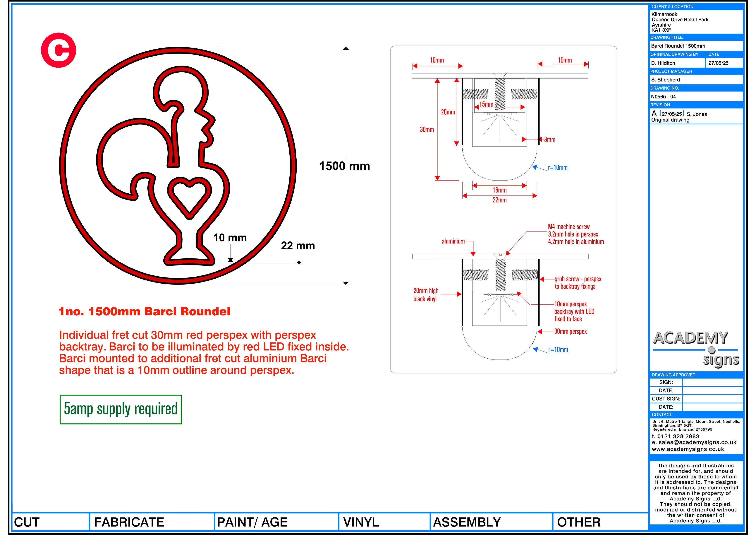Viewport: 756px width, 535px height.
Task: Click the Academy Signs logo
Action: 696,349
